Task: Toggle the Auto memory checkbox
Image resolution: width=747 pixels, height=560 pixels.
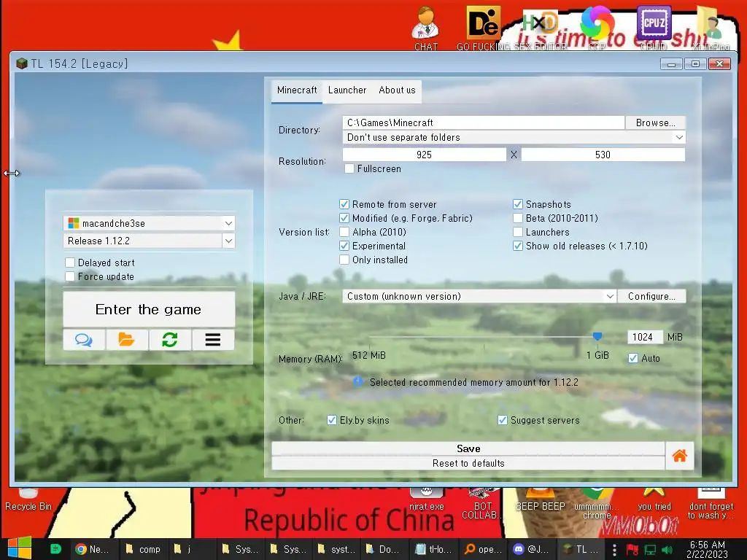Action: [633, 358]
